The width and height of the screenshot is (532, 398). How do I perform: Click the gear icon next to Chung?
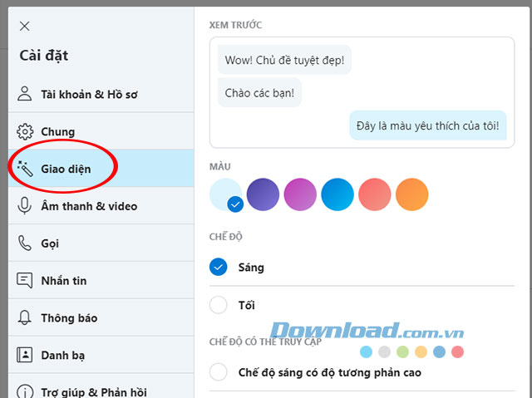pyautogui.click(x=25, y=131)
